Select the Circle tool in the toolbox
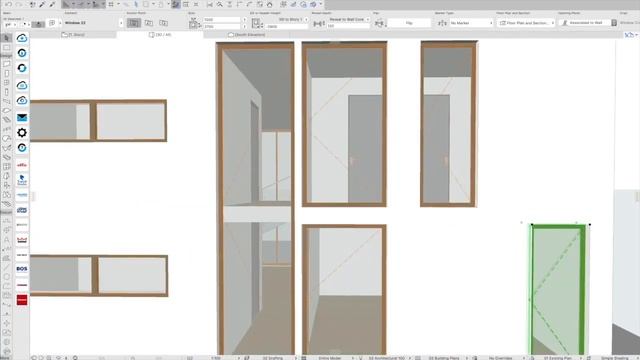Screen dimensions: 640x360 [x=7, y=277]
